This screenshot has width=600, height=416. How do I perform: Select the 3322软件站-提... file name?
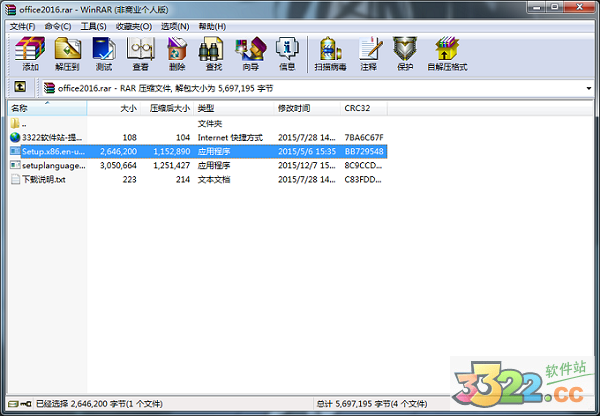52,137
